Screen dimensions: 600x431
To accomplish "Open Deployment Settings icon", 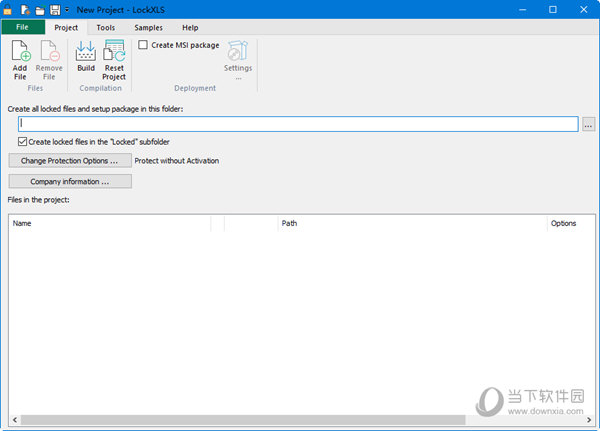I will (x=238, y=51).
